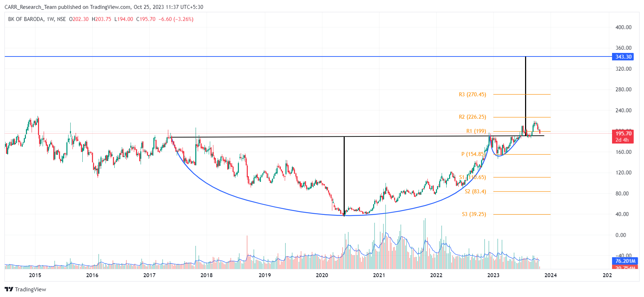Click the 2022 label on time axis
644x297 pixels.
436,275
